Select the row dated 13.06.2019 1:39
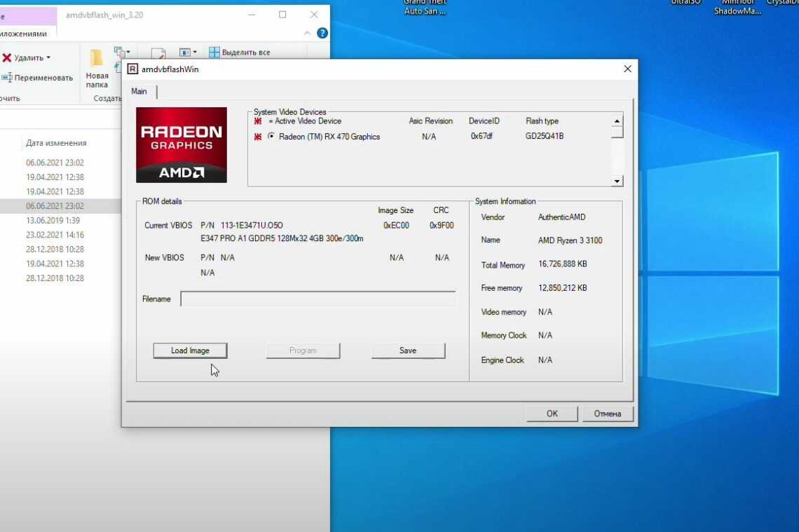799x532 pixels. (x=53, y=220)
